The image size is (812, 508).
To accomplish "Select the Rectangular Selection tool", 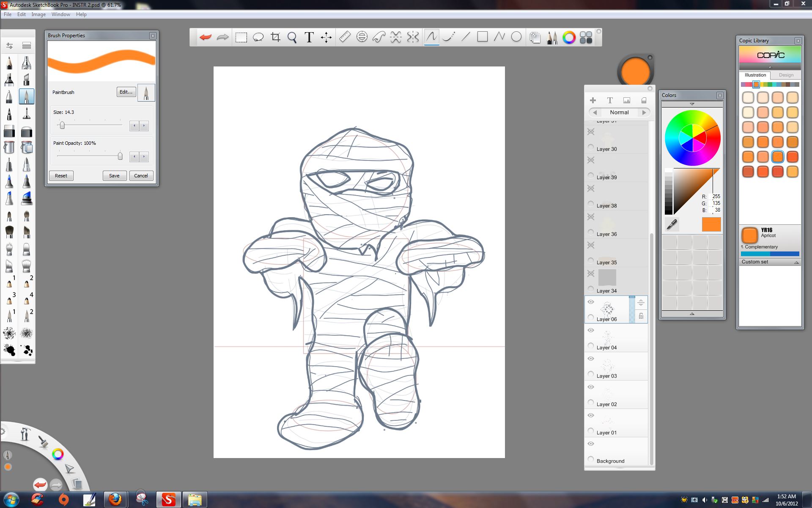I will 241,37.
